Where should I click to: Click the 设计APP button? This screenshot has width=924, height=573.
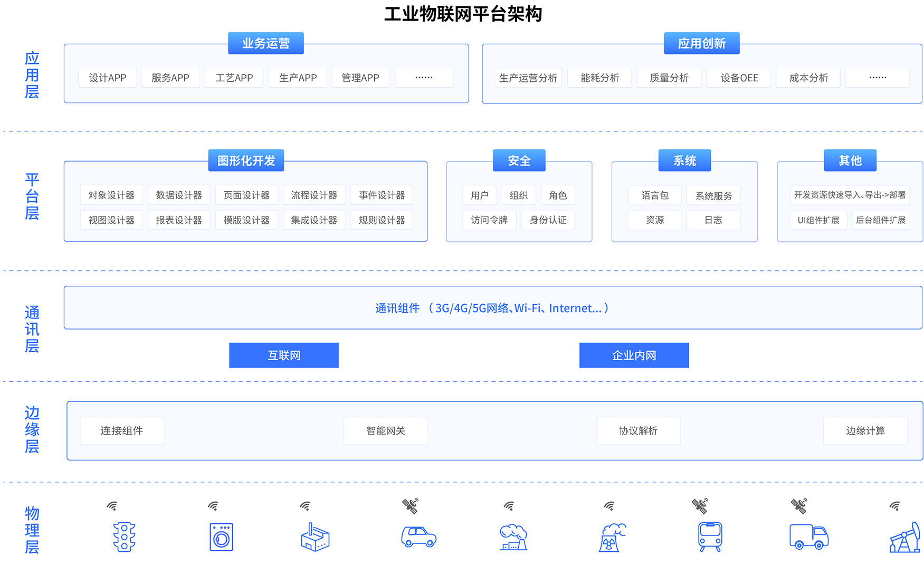pos(108,77)
